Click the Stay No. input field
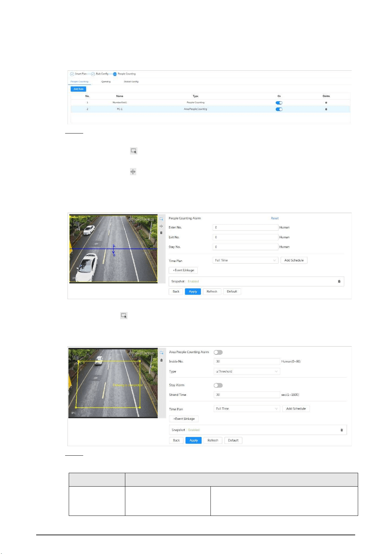The width and height of the screenshot is (392, 554). 246,247
